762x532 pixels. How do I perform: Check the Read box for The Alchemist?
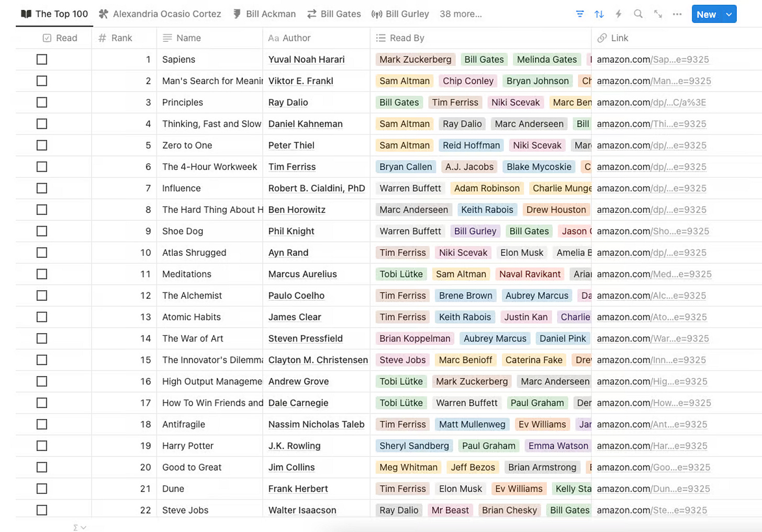tap(42, 296)
